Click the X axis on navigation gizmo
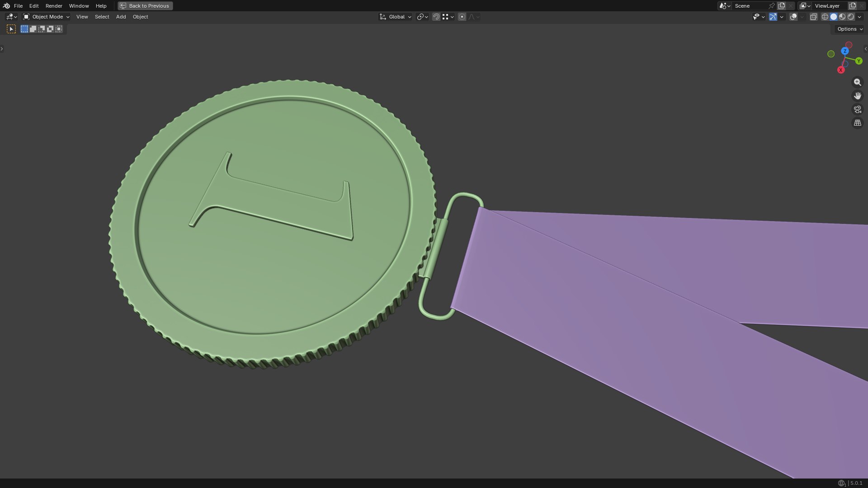 (841, 70)
